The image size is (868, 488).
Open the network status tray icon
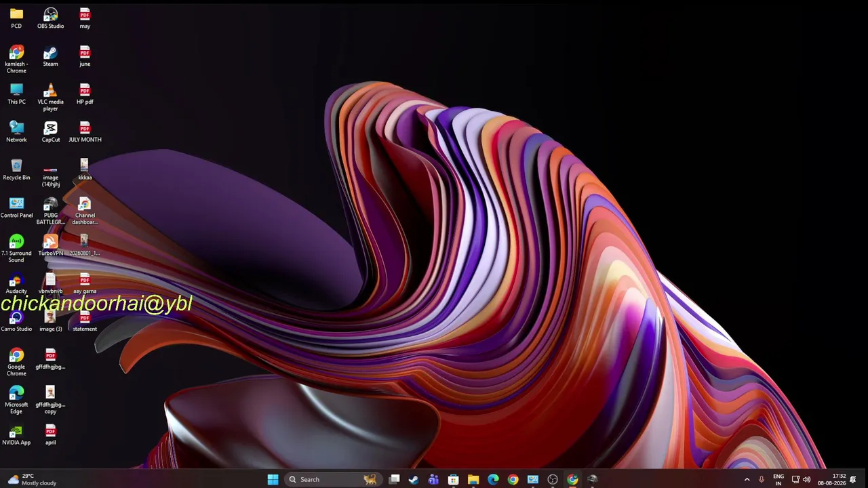[x=795, y=479]
